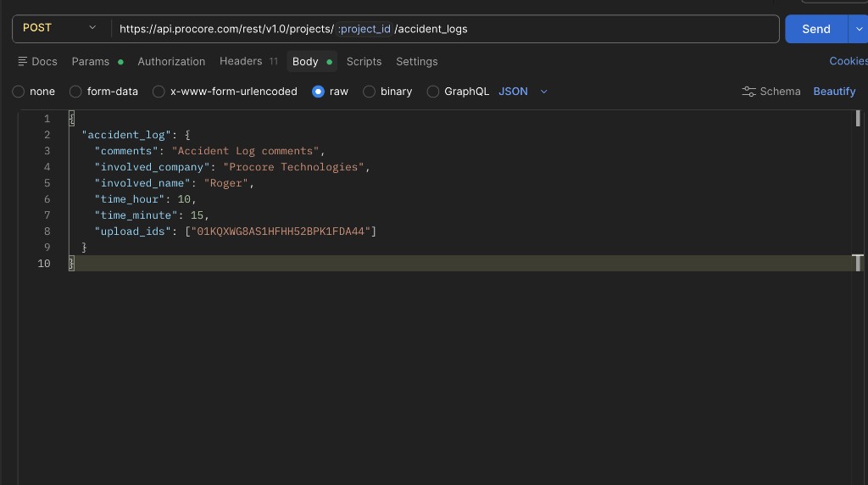868x485 pixels.
Task: Send the POST request
Action: (816, 29)
